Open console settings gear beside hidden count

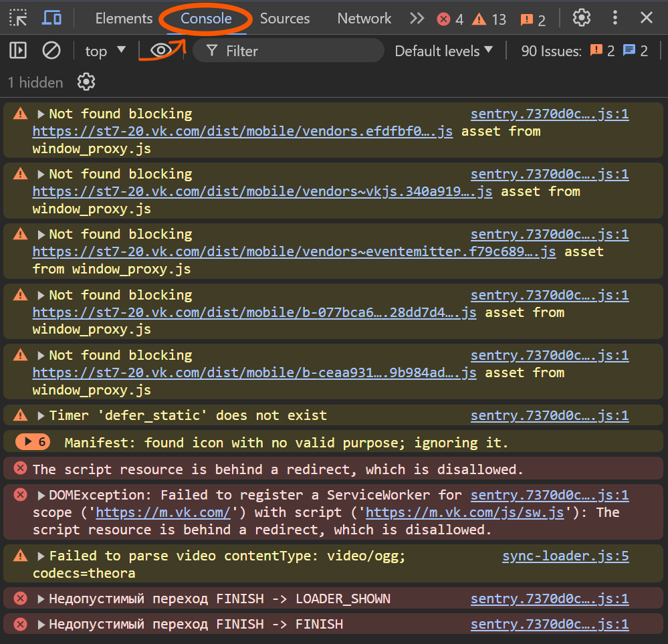86,82
